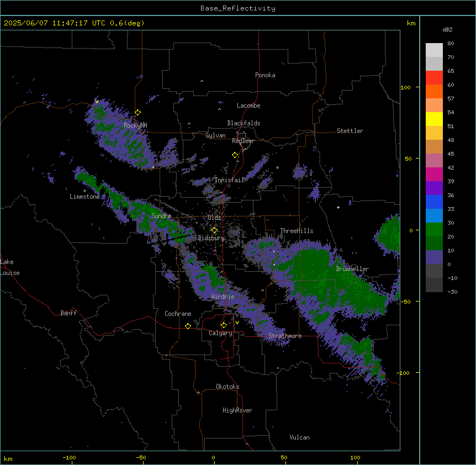Click the Strathmore label
The image size is (476, 465).
tap(285, 336)
